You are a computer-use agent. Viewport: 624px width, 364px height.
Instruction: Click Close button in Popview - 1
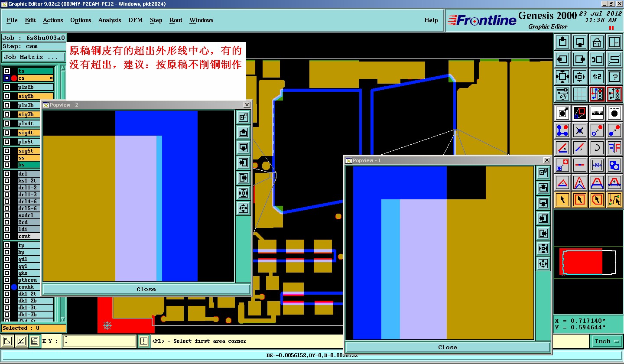coord(448,347)
